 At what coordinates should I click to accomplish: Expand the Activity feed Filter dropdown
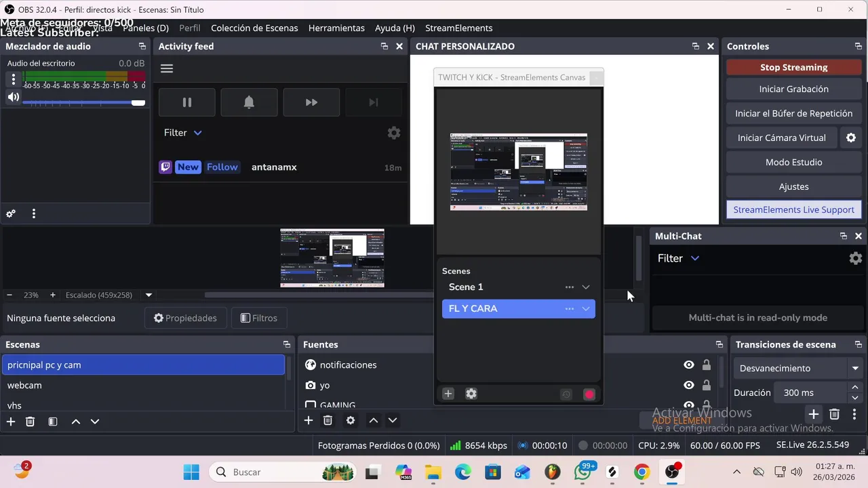point(198,133)
